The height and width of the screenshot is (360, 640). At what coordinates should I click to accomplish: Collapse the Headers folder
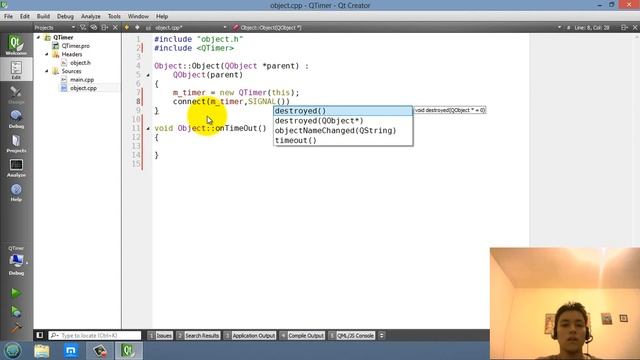pyautogui.click(x=47, y=54)
